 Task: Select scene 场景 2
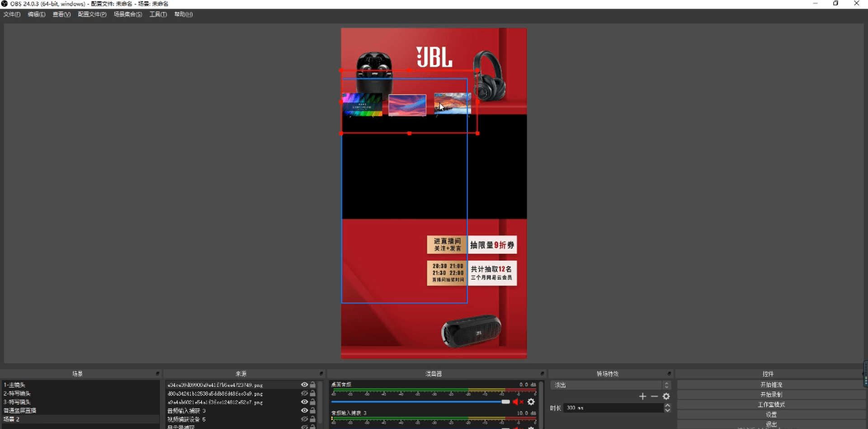(80, 419)
